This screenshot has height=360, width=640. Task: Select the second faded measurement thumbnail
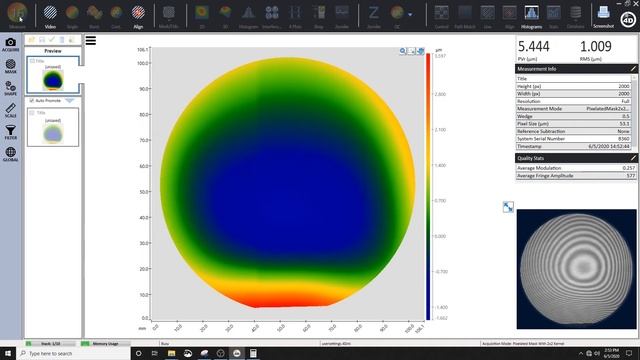pos(53,127)
